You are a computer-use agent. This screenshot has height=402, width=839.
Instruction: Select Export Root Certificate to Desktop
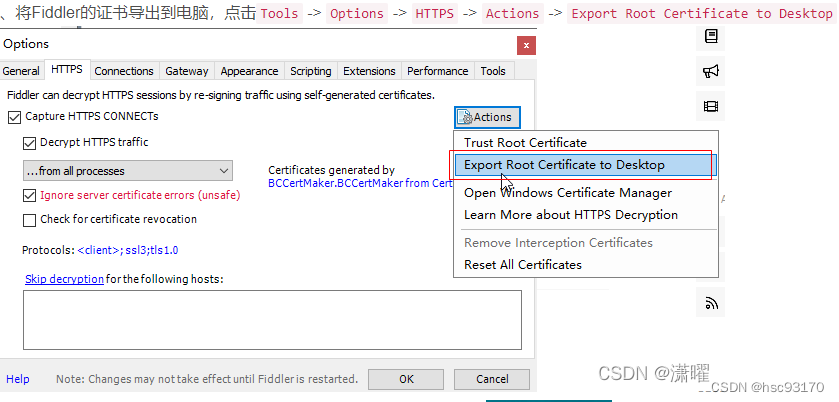coord(564,165)
